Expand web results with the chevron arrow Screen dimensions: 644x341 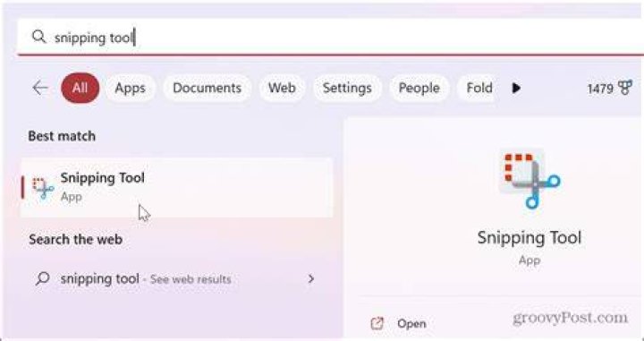point(311,279)
